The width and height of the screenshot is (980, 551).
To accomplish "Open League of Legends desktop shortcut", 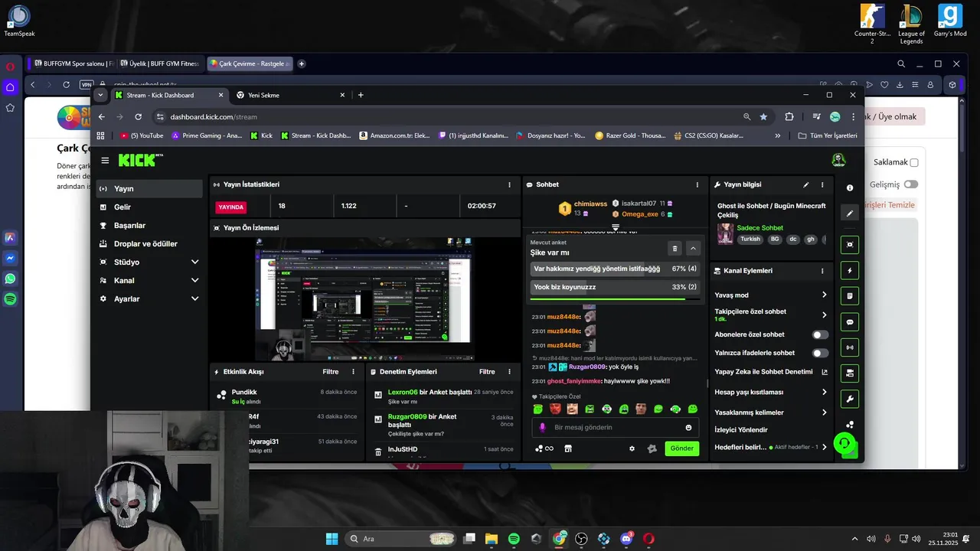I will point(911,24).
